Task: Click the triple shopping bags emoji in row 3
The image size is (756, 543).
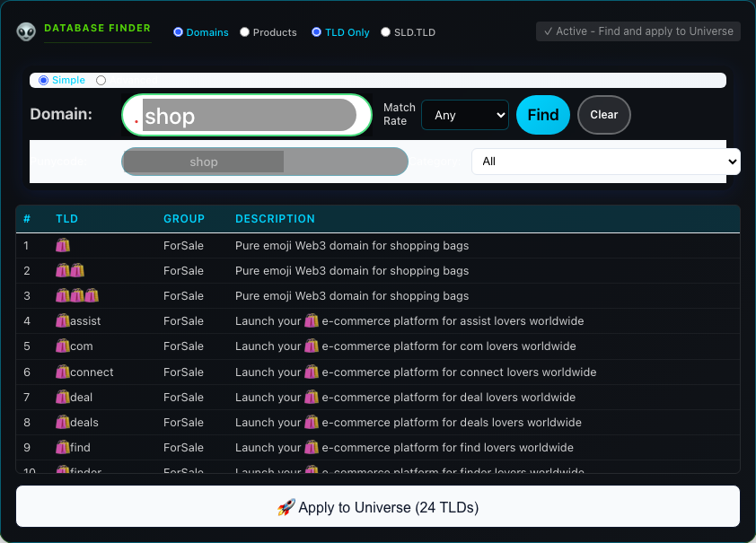Action: point(77,295)
